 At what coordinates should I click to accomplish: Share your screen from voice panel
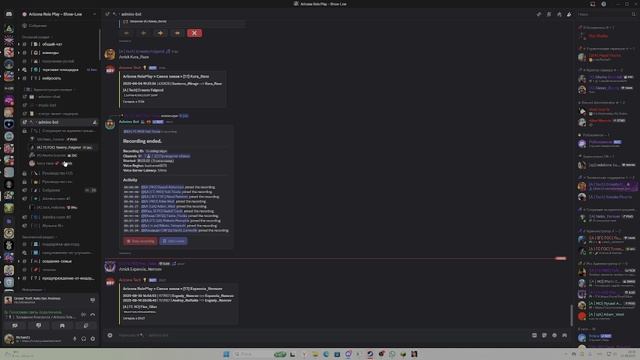click(38, 325)
